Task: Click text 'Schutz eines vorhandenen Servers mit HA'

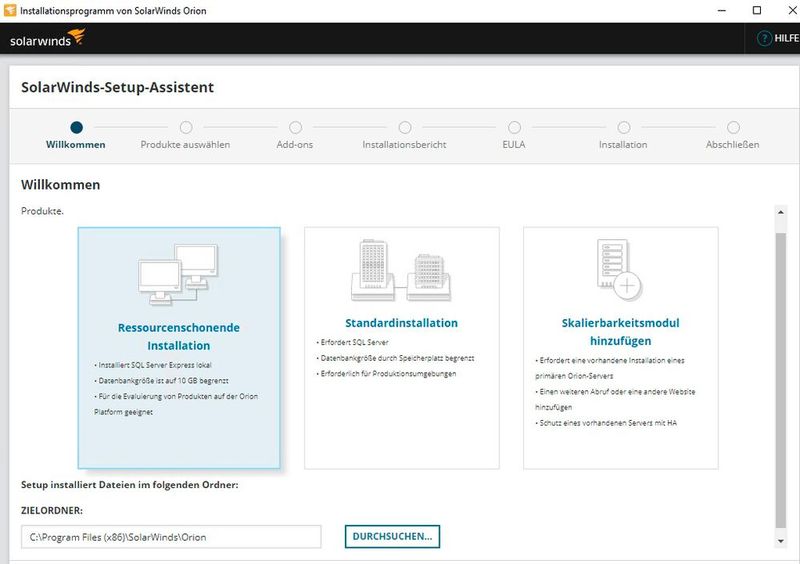Action: click(x=608, y=423)
